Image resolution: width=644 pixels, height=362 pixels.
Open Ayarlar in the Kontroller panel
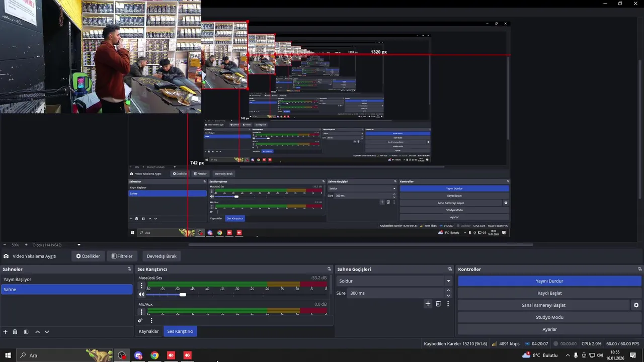tap(549, 329)
